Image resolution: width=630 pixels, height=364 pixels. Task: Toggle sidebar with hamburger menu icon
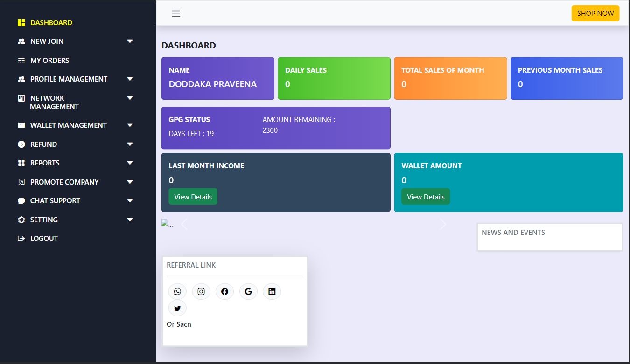pos(176,14)
